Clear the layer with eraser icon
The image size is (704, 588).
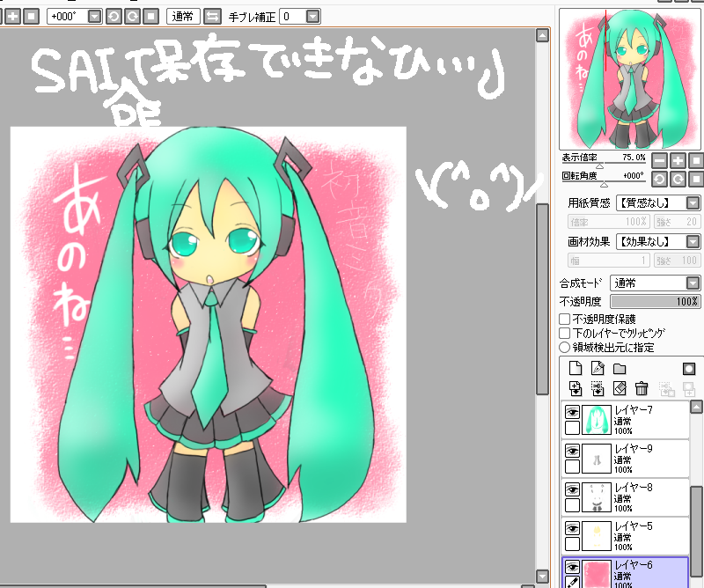tap(620, 388)
